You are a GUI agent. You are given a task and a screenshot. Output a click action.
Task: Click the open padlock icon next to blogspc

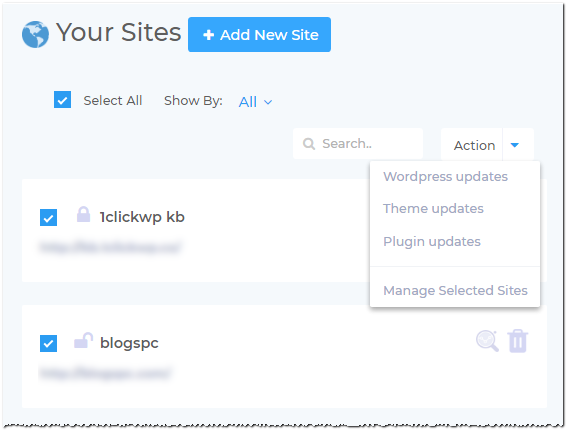84,341
